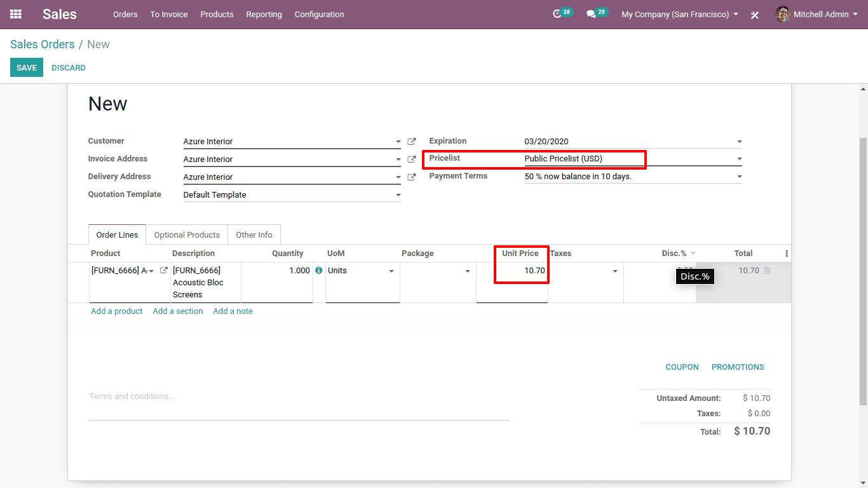The image size is (868, 488).
Task: Open the Reporting menu
Action: click(264, 14)
